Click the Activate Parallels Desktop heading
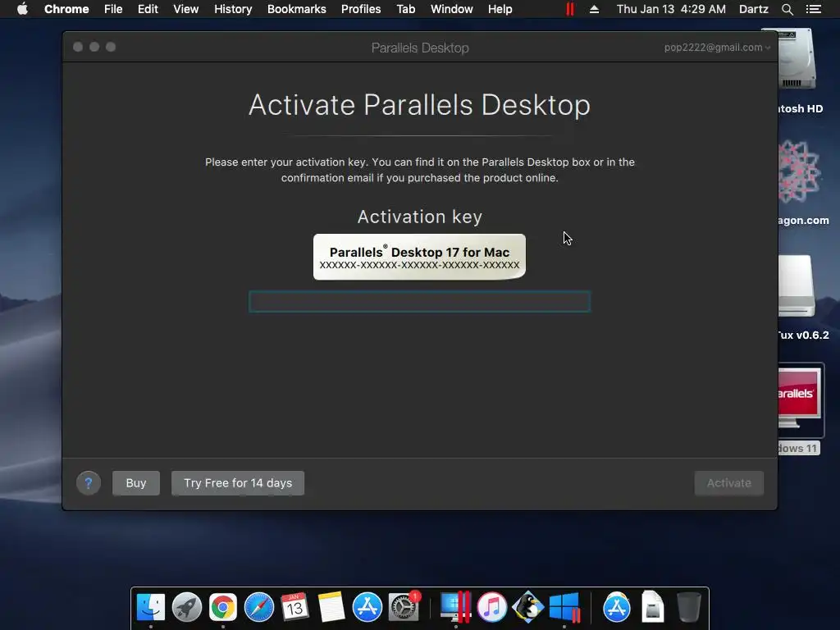840x630 pixels. click(419, 105)
